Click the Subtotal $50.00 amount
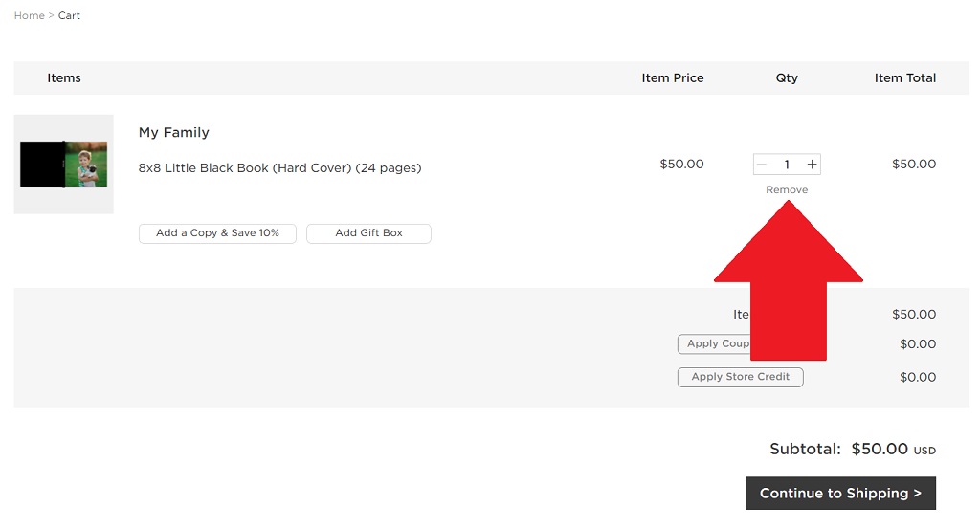Screen dimensions: 980x529 click(879, 449)
